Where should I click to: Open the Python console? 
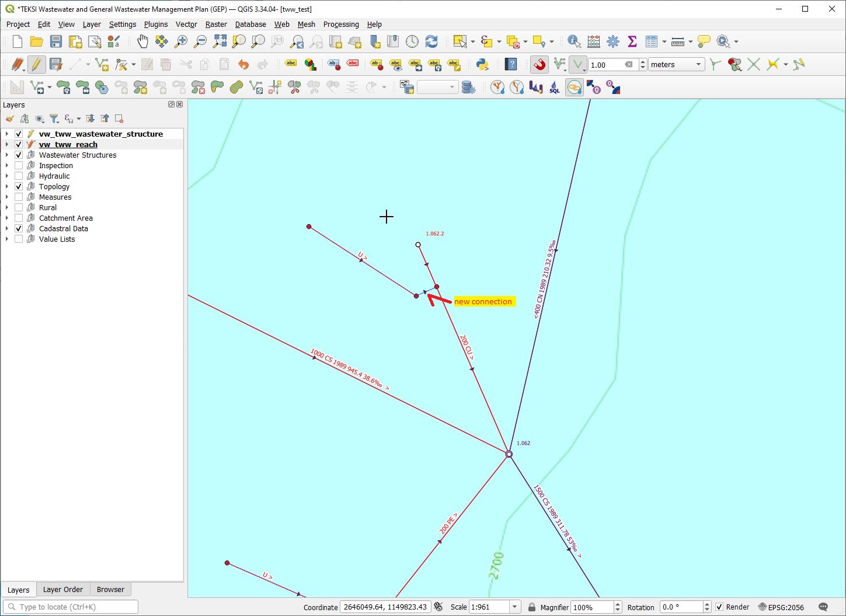click(x=482, y=65)
